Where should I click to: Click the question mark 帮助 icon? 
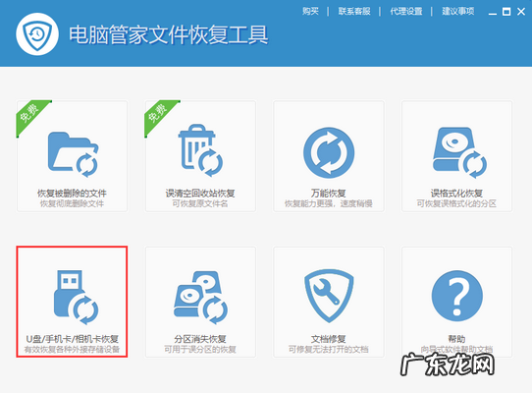457,296
